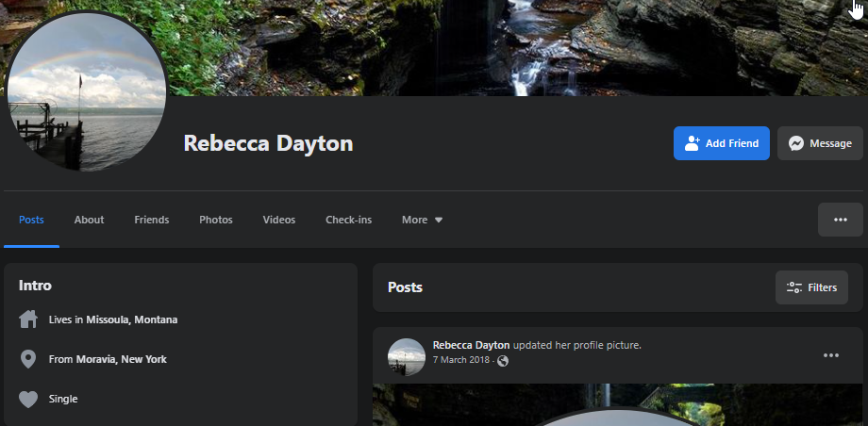Screen dimensions: 868x426
Task: Click the small avatar in the post header
Action: 407,357
